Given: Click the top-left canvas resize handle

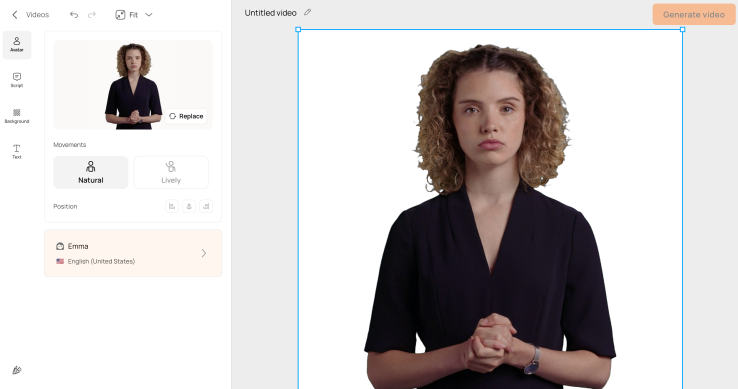Looking at the screenshot, I should coord(298,29).
